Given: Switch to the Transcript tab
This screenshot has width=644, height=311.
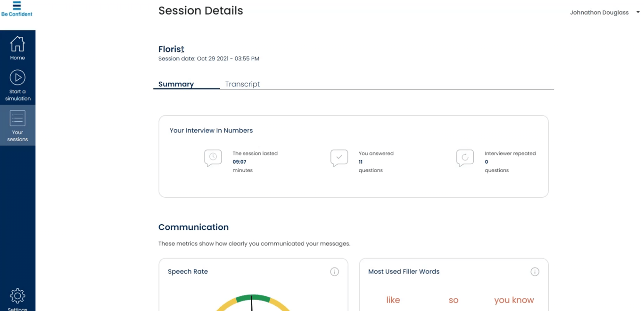Looking at the screenshot, I should tap(242, 84).
